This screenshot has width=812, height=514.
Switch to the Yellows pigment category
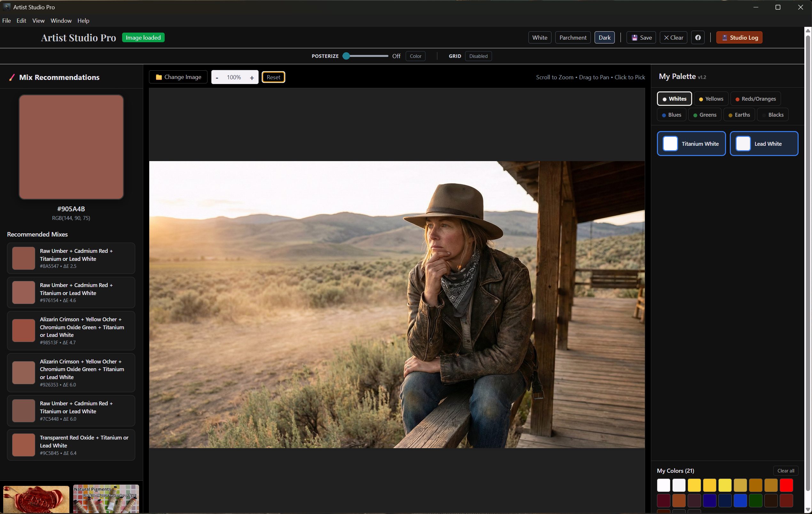[x=711, y=98]
